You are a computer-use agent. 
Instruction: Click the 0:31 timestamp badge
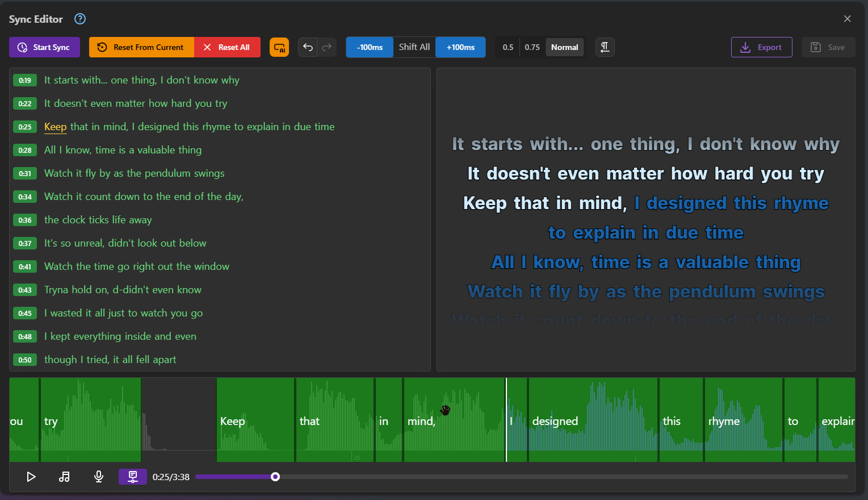[25, 173]
